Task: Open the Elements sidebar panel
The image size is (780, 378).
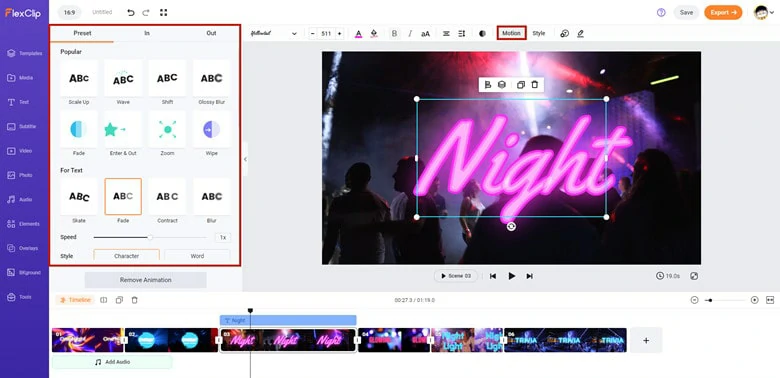Action: coord(23,224)
